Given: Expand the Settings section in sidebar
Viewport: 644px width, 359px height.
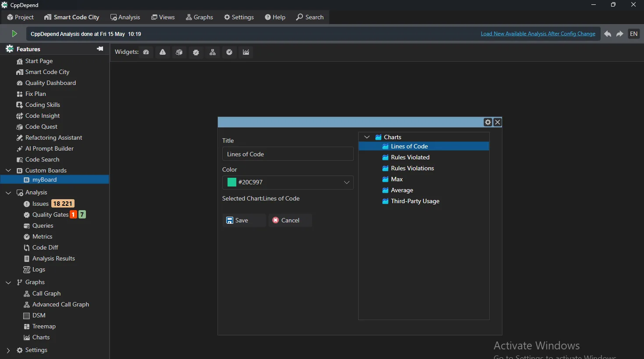Looking at the screenshot, I should [8, 350].
